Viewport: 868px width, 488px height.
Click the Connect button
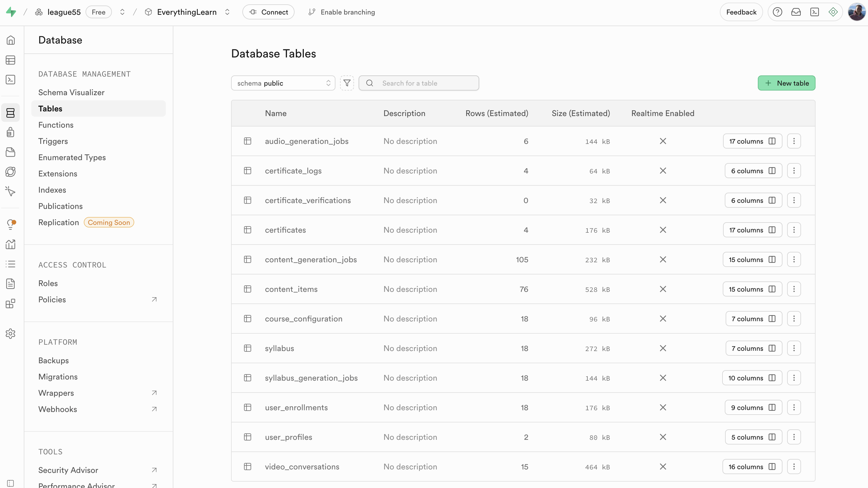pos(268,12)
